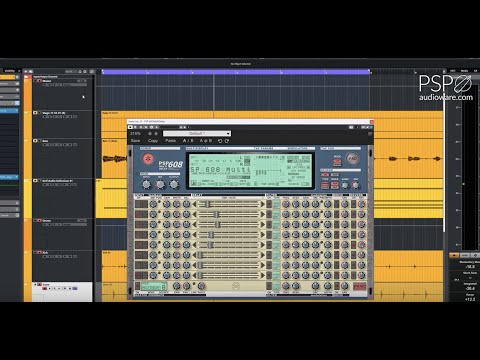The image size is (480, 360).
Task: Click the previous preset arrow
Action: click(x=150, y=133)
